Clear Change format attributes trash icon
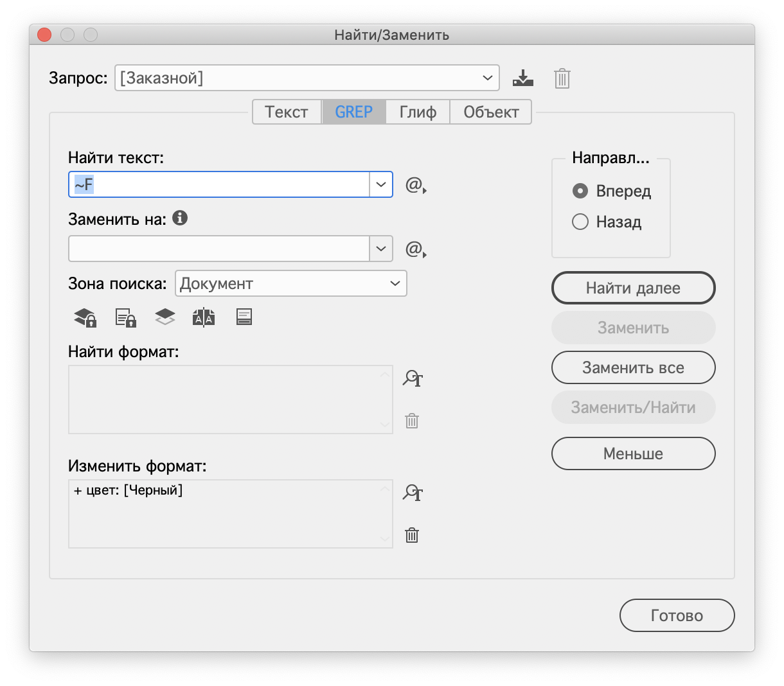 [412, 535]
